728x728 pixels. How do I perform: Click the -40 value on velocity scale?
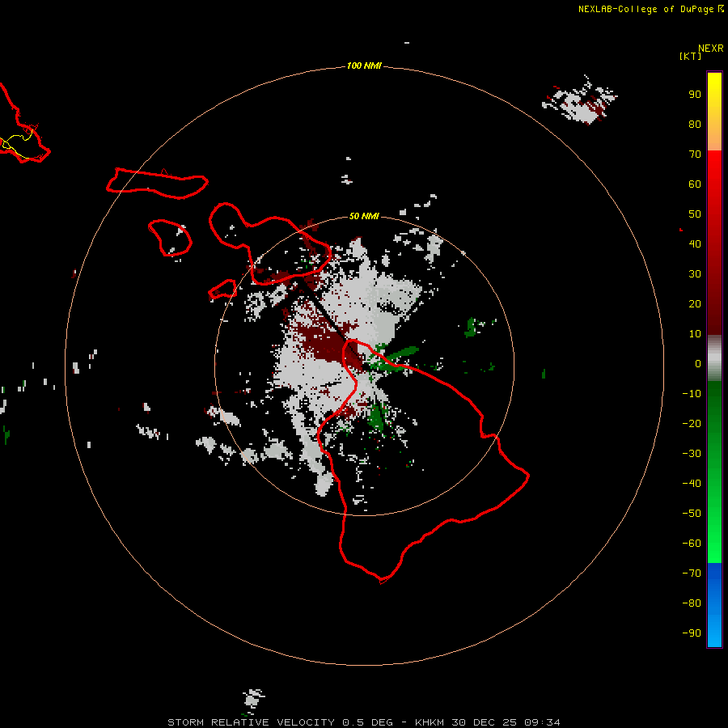pyautogui.click(x=692, y=484)
